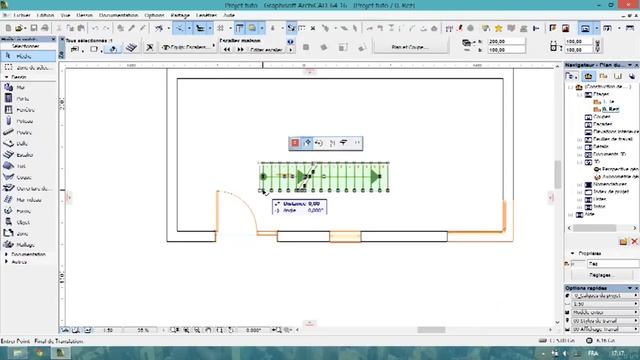640x360 pixels.
Task: Click the eyedropper pick-up parameters icon
Action: (132, 28)
